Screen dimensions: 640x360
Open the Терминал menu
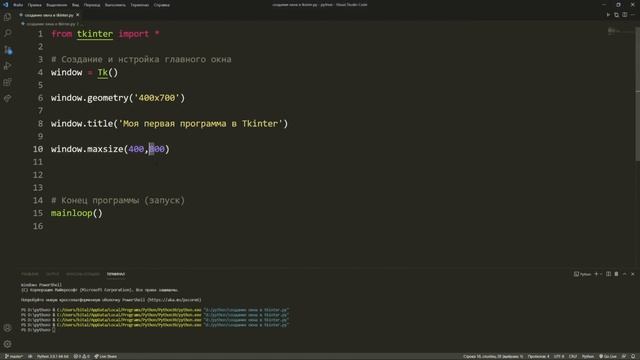[x=140, y=5]
